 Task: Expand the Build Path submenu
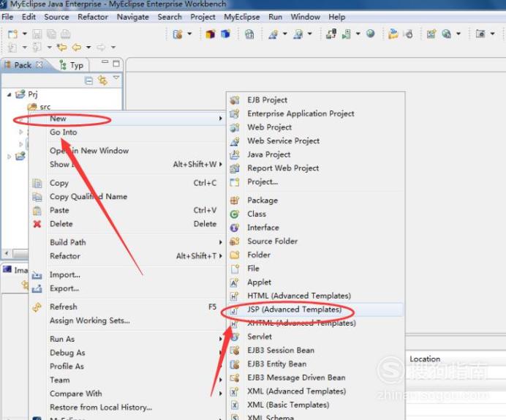[127, 242]
